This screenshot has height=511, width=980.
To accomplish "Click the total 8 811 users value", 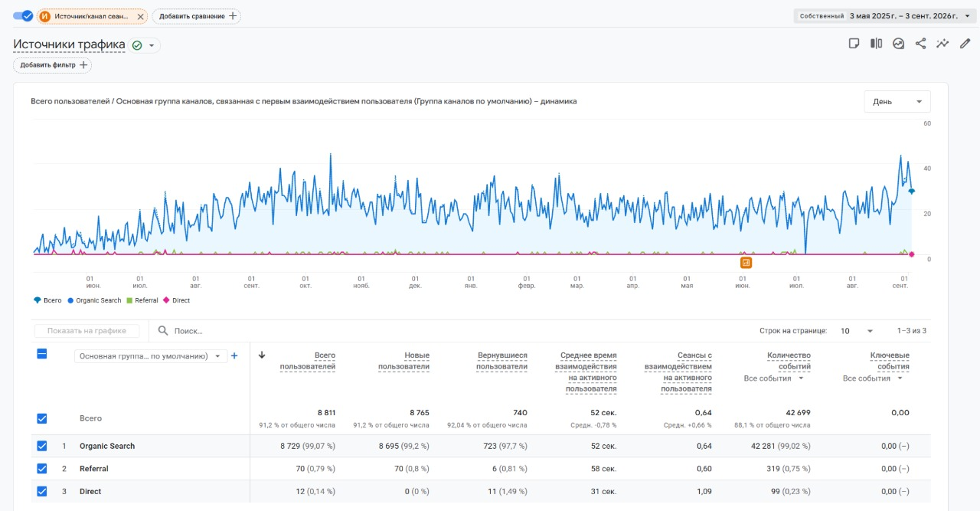I will 327,413.
